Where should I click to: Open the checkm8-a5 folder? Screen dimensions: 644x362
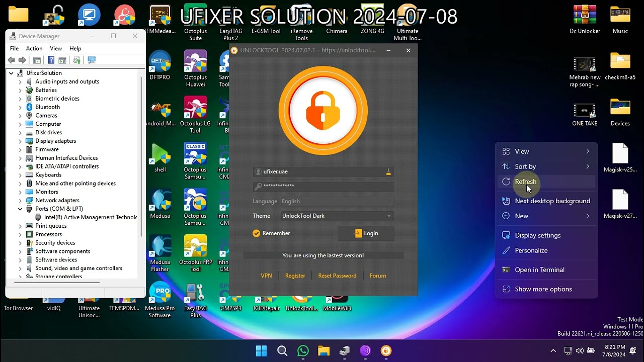[x=620, y=65]
